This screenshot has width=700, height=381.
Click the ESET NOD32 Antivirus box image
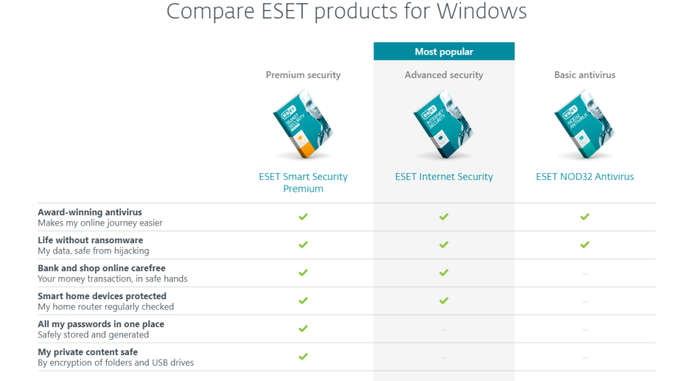584,124
